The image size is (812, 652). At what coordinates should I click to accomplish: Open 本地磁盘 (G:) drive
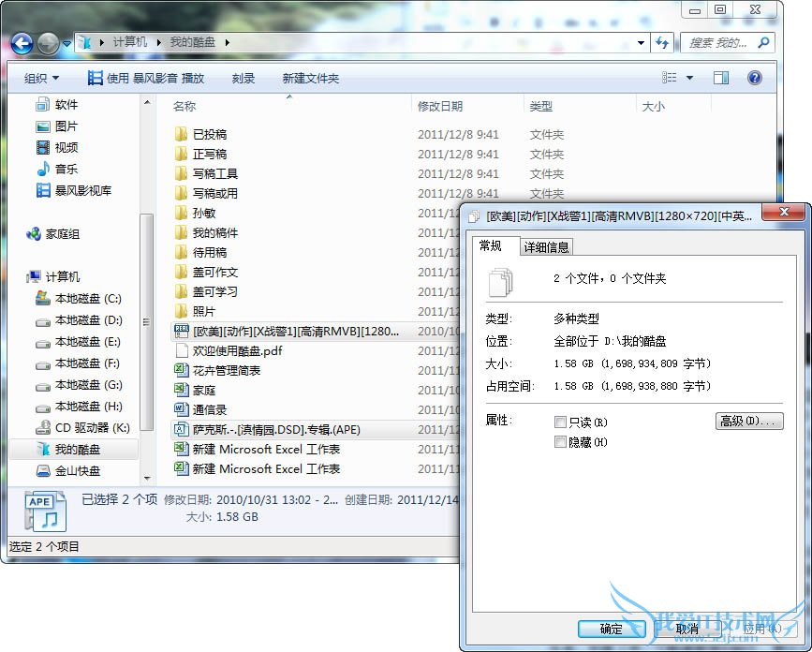click(x=78, y=385)
